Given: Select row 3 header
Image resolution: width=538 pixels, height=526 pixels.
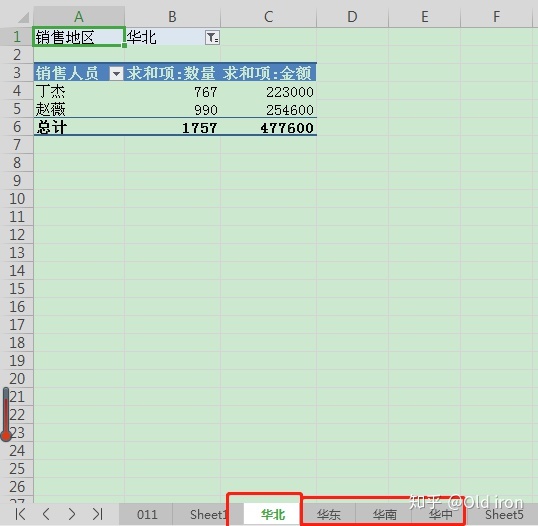Looking at the screenshot, I should click(17, 73).
